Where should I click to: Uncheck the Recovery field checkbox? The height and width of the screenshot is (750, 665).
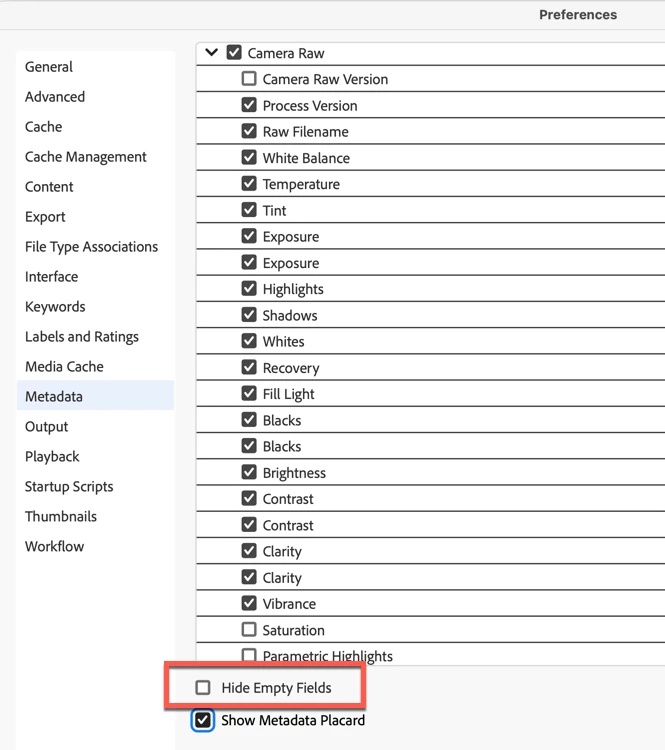pos(249,367)
